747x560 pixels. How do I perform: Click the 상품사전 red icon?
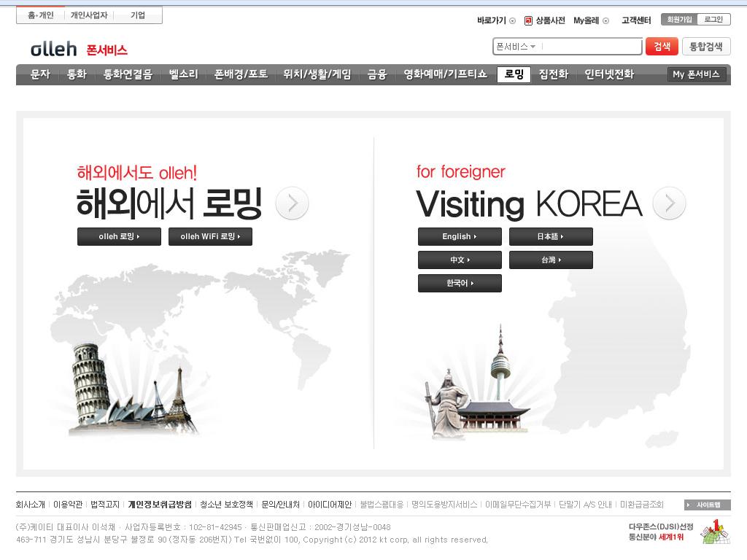pos(528,20)
